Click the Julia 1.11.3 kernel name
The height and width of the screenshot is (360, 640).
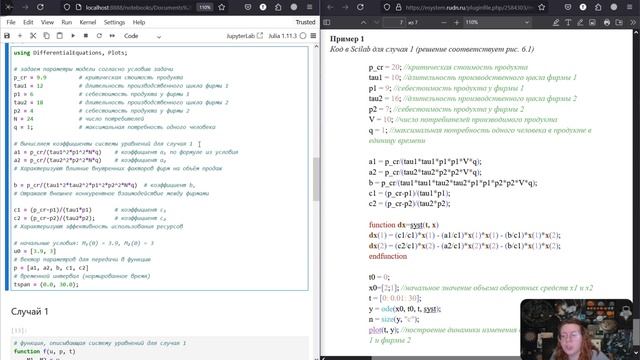[282, 36]
